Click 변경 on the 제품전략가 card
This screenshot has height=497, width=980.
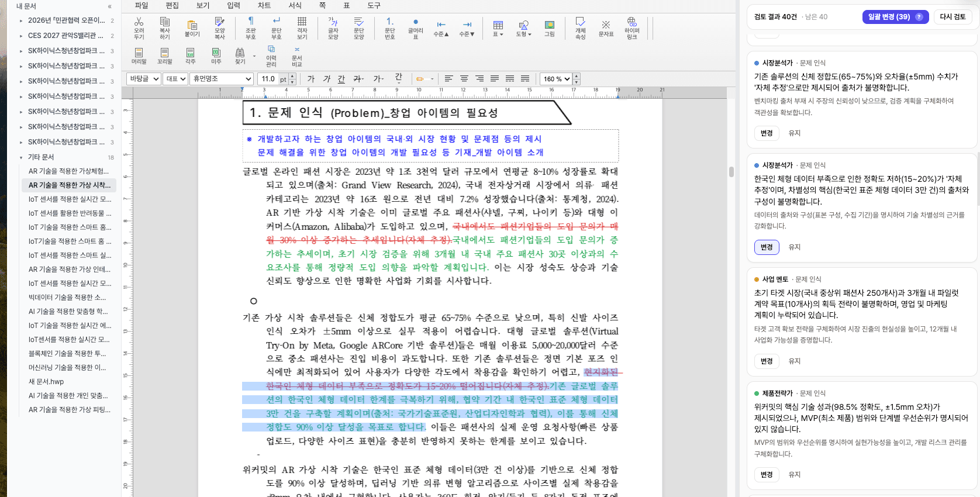pyautogui.click(x=767, y=475)
